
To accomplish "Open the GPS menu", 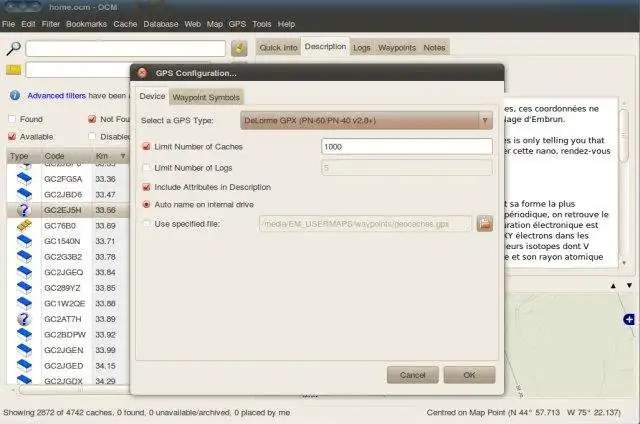I will [237, 24].
